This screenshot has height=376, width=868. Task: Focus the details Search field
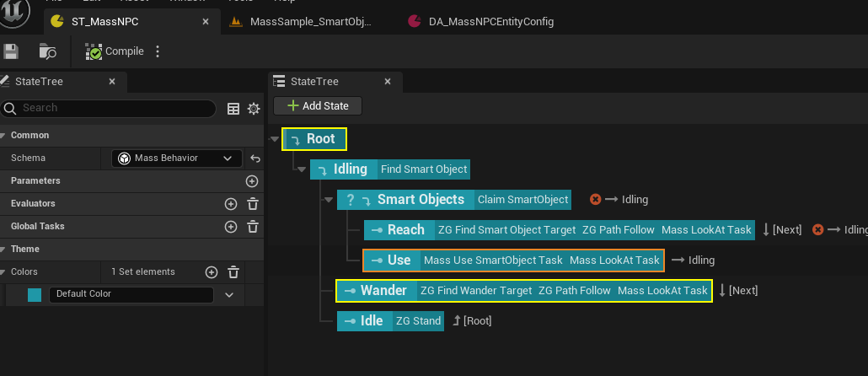[109, 108]
